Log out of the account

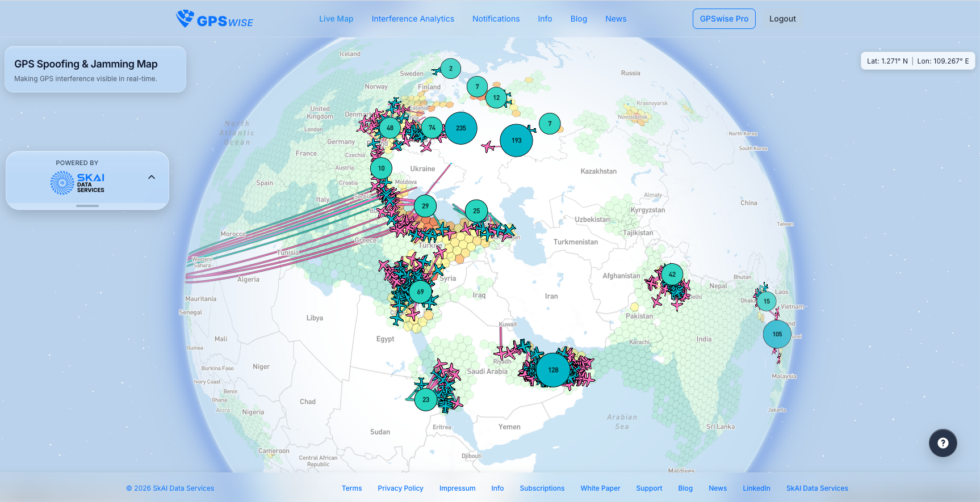782,19
